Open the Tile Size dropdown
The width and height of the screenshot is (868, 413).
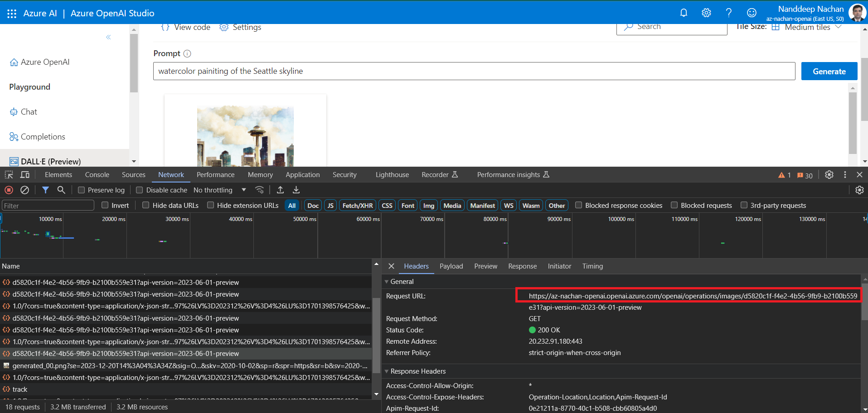click(811, 27)
